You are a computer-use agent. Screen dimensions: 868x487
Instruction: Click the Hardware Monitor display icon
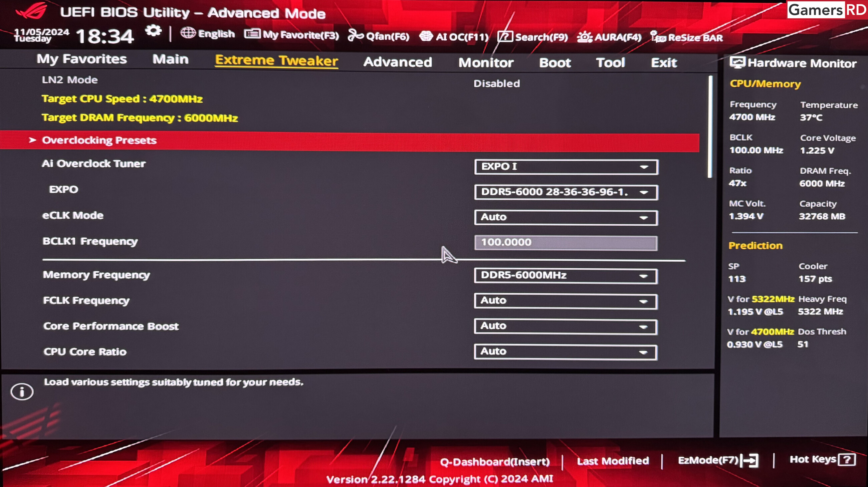click(x=737, y=63)
